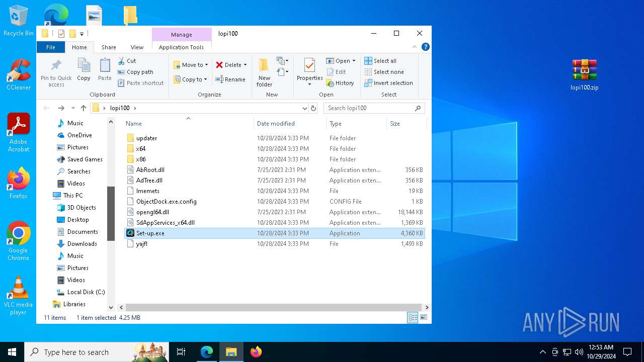Sort by the Name column header
The image size is (644, 362).
tap(189, 124)
